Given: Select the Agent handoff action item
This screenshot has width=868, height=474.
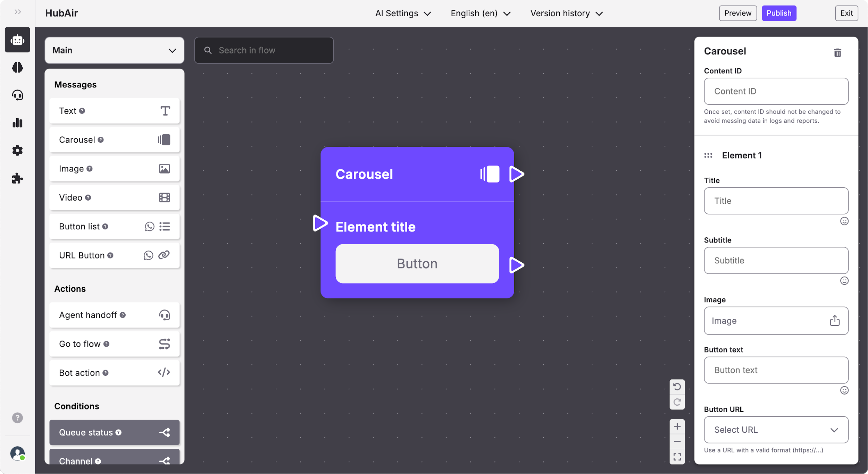Looking at the screenshot, I should coord(114,315).
